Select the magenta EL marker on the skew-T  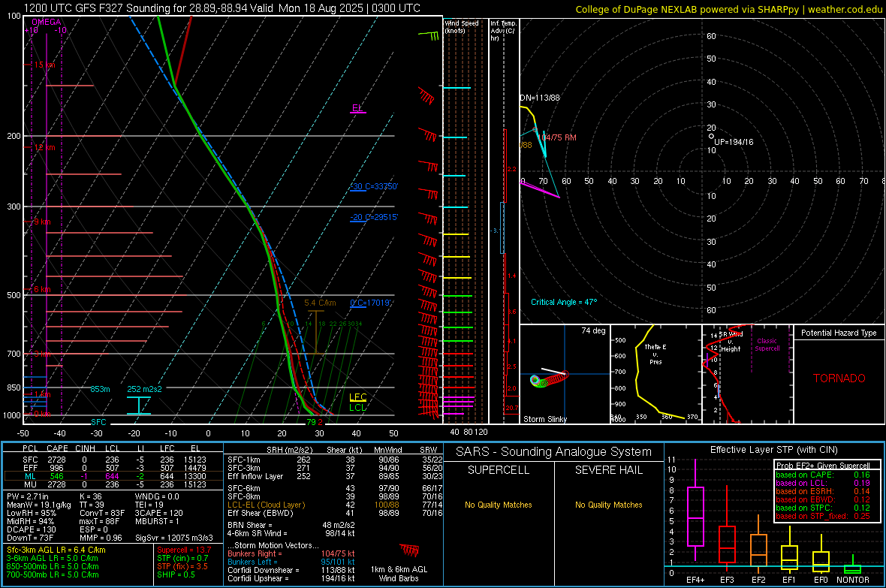(x=357, y=108)
